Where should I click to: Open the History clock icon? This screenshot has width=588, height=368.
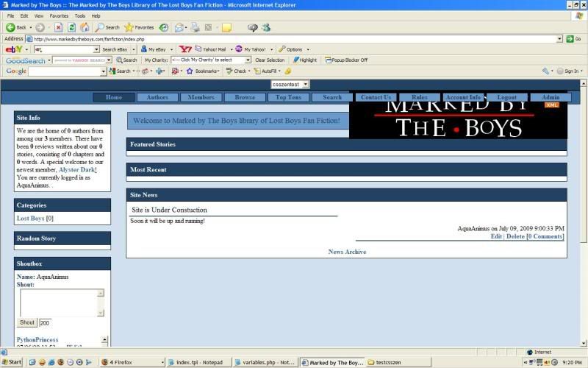tap(163, 27)
